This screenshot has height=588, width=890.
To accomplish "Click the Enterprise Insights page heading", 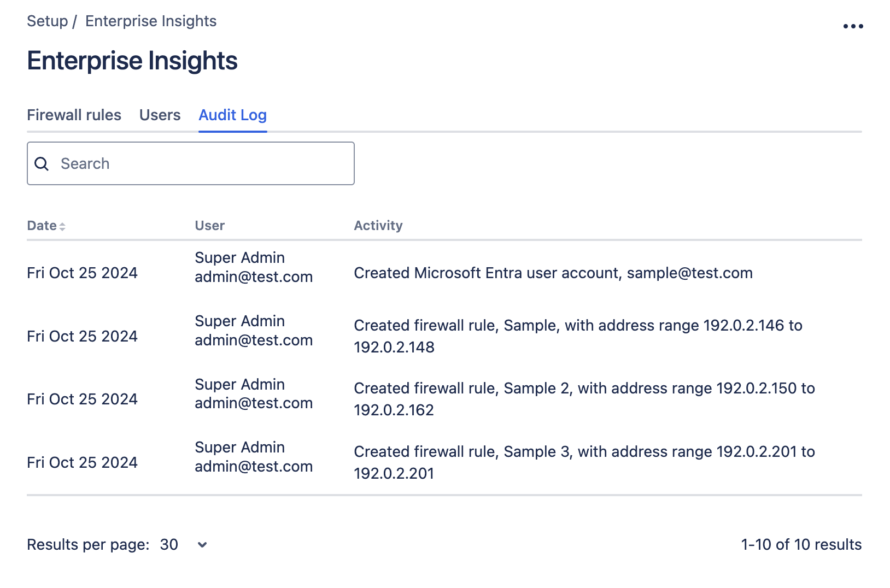I will 132,61.
